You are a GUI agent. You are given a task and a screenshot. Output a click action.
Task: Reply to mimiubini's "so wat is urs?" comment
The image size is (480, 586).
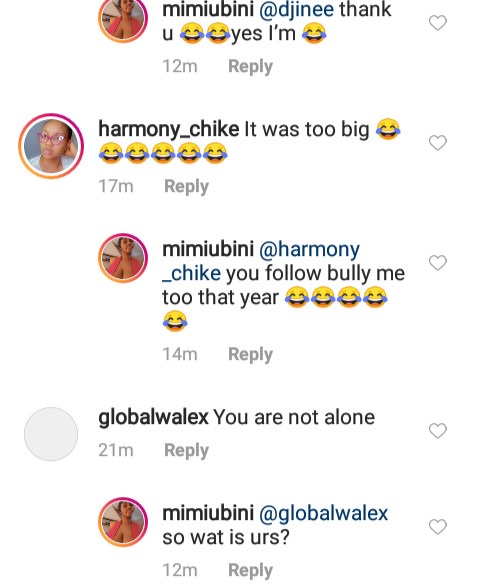click(250, 570)
